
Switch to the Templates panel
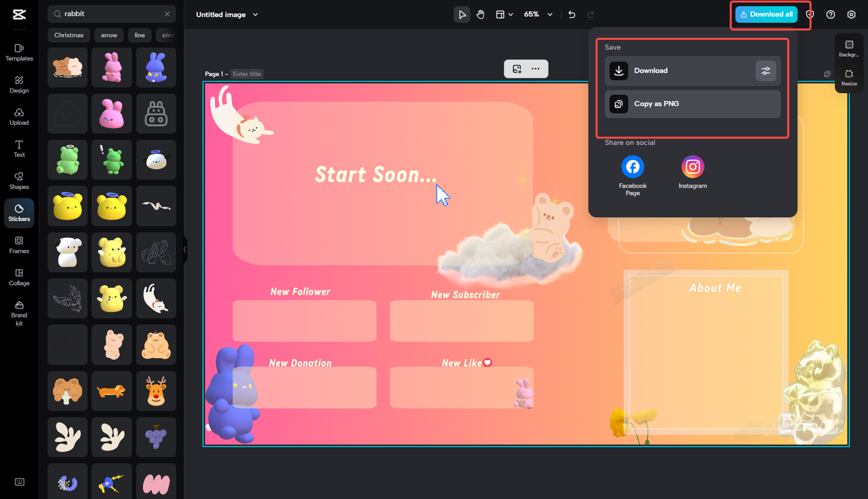coord(18,52)
